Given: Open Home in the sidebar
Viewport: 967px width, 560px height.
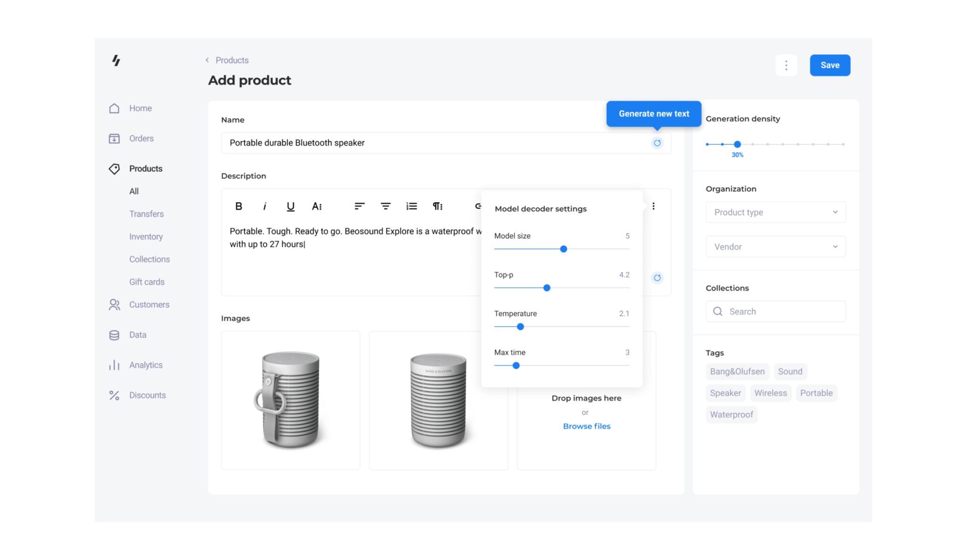Looking at the screenshot, I should click(x=140, y=108).
